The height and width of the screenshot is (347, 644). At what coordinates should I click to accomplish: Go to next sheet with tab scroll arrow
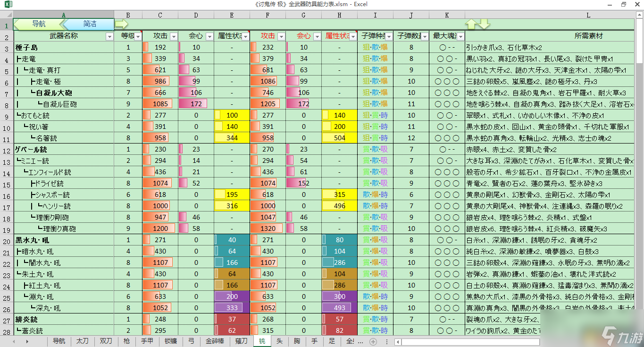(27, 341)
